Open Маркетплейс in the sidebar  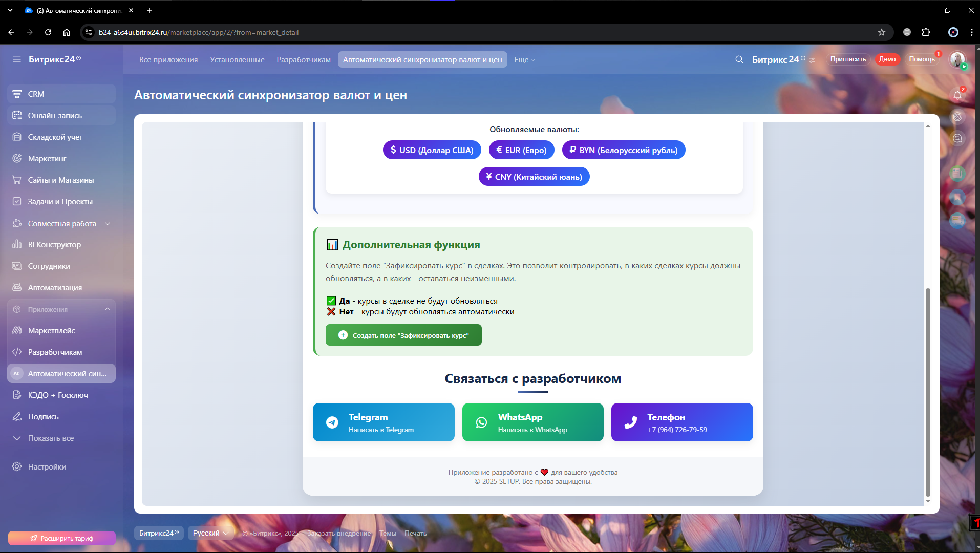tap(61, 331)
